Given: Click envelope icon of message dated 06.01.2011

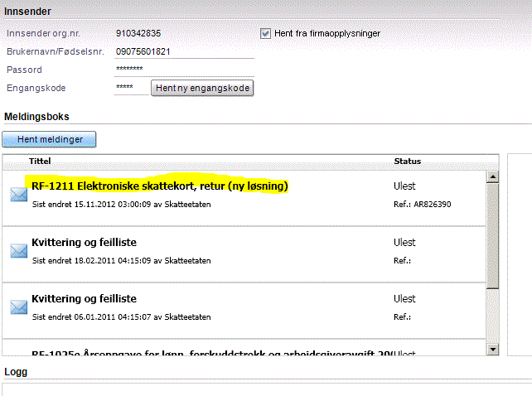Looking at the screenshot, I should pos(19,307).
